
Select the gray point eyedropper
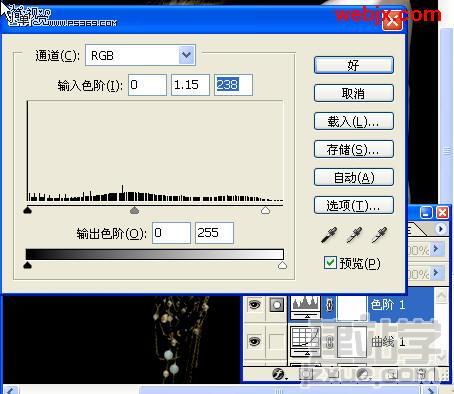[x=354, y=235]
